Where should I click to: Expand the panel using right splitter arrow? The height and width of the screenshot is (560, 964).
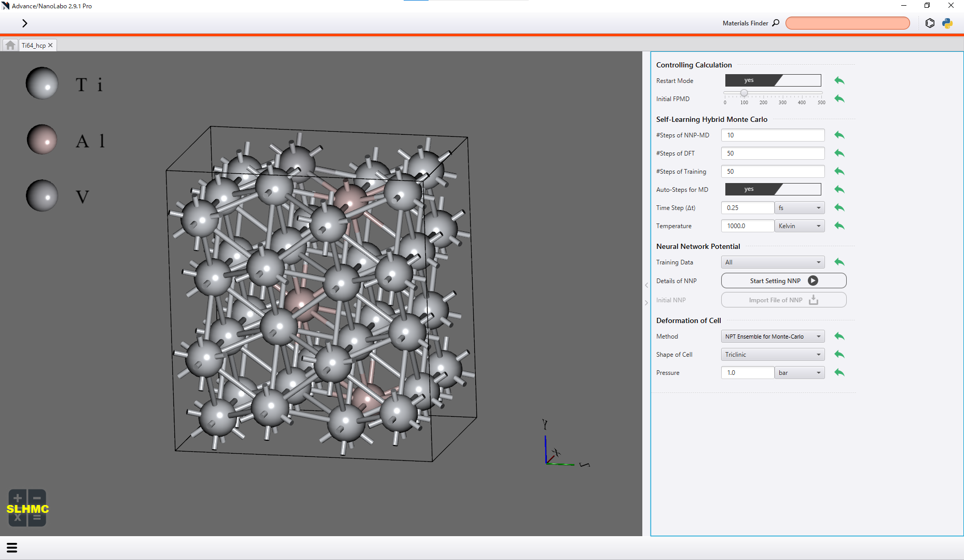click(x=646, y=303)
